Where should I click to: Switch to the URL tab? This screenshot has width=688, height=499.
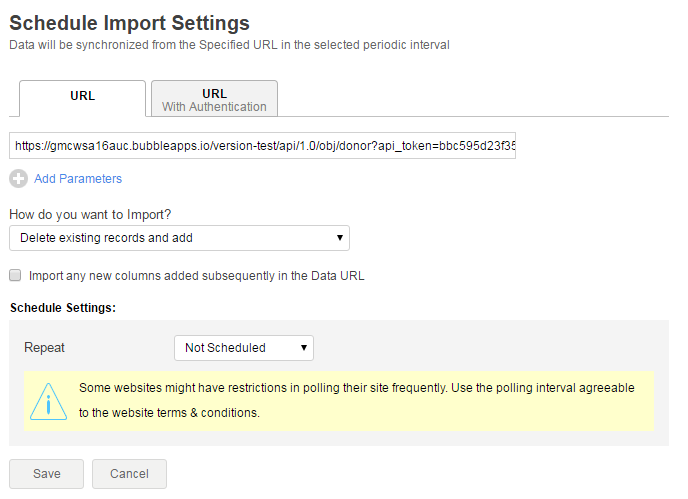(x=83, y=98)
